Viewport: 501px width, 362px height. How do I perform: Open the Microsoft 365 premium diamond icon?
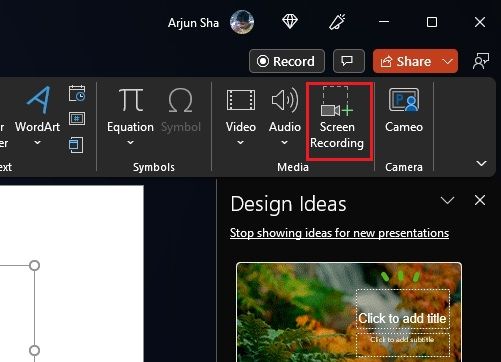(x=290, y=22)
